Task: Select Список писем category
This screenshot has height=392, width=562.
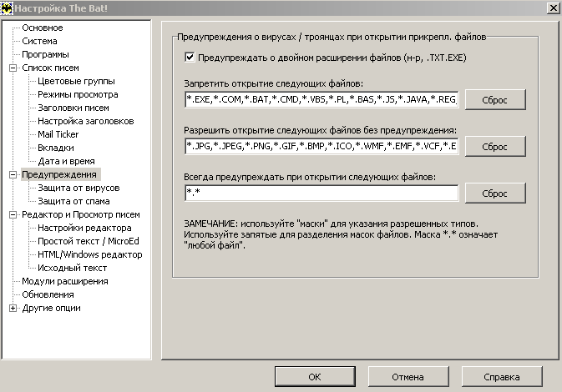Action: tap(50, 68)
